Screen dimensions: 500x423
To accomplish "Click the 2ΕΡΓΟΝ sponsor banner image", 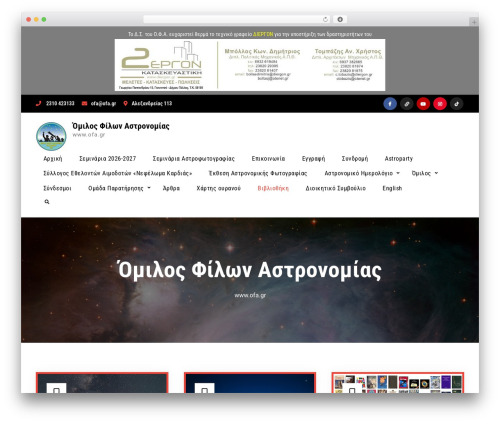I will coord(250,65).
